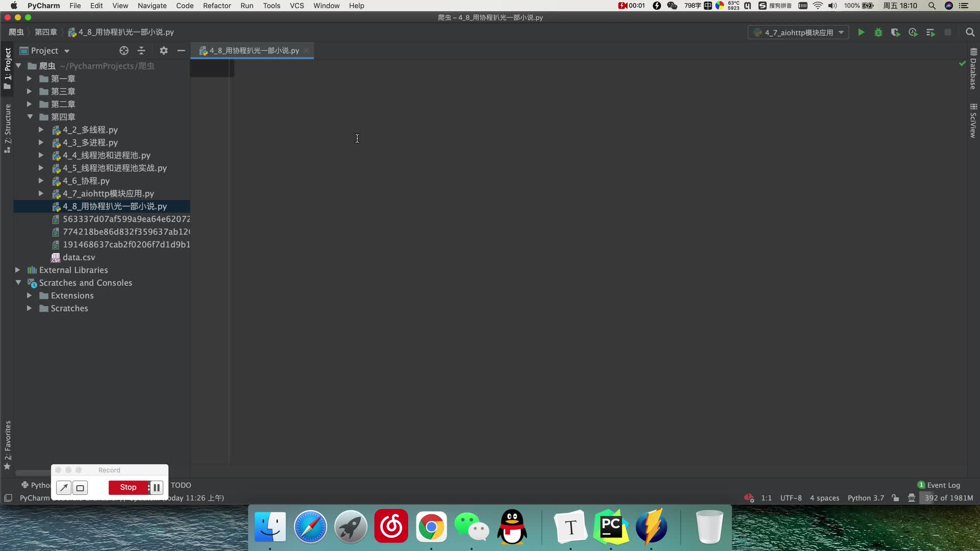Open the run configuration dropdown 4_7_aiohttp模块应用
This screenshot has width=980, height=551.
click(x=798, y=33)
